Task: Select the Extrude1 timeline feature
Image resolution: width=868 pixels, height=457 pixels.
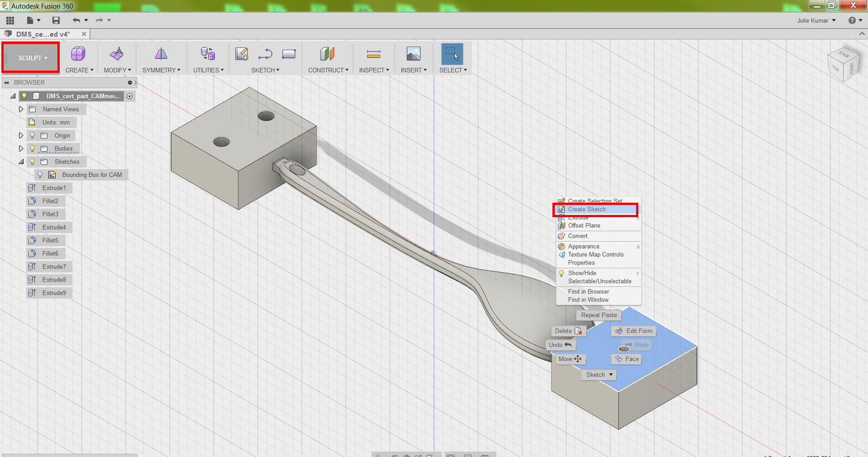Action: 49,188
